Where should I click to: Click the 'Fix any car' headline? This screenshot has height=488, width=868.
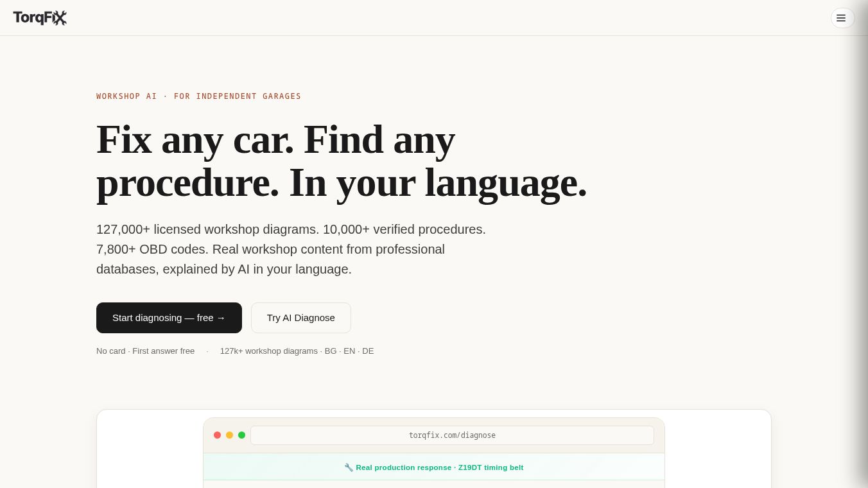click(342, 161)
